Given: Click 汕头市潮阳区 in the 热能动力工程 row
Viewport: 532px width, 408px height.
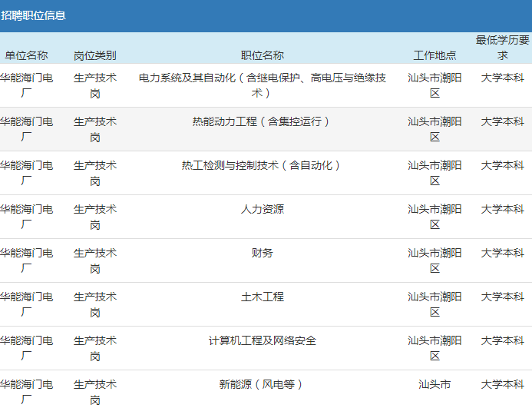Looking at the screenshot, I should (x=435, y=129).
